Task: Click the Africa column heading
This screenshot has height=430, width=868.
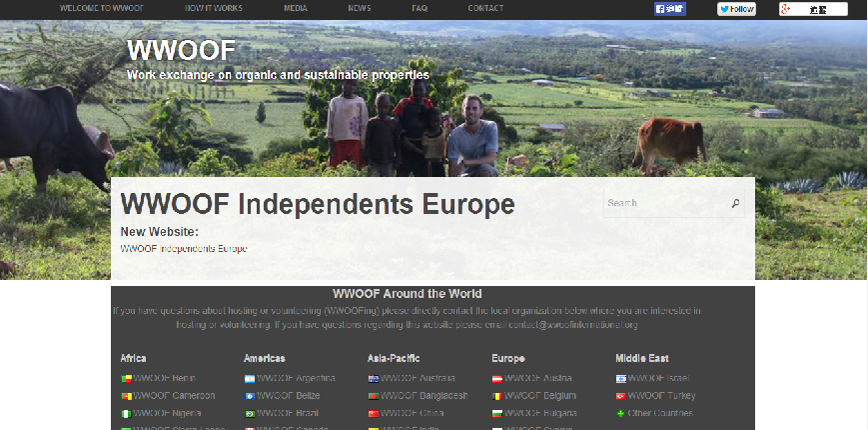Action: (x=134, y=359)
